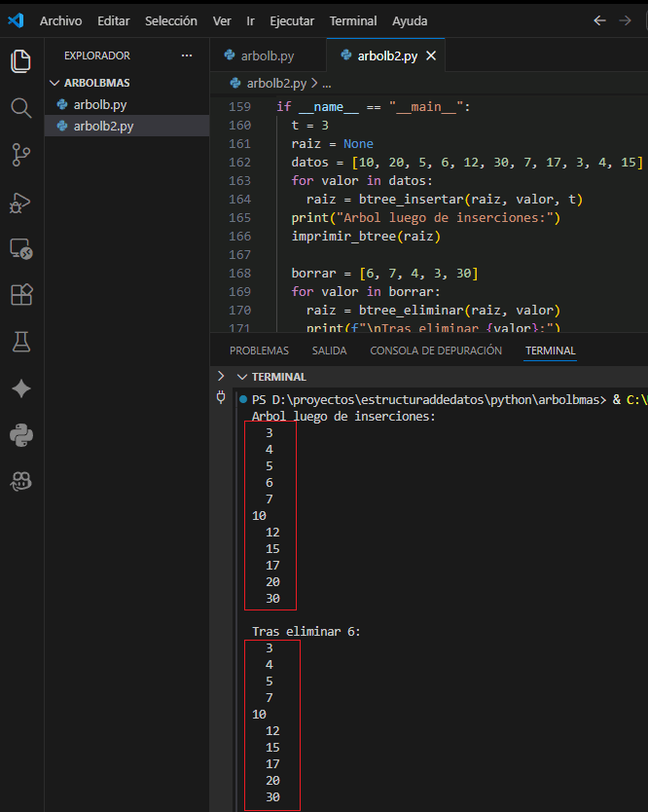Open the Source Control view
Viewport: 648px width, 812px height.
tap(20, 154)
